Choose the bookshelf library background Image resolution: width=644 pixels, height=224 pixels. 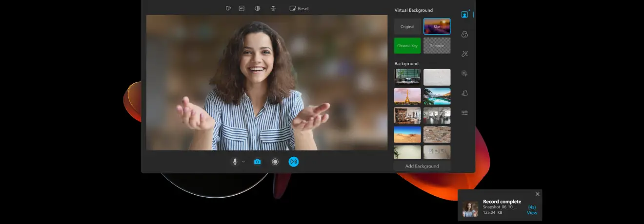[x=407, y=115]
